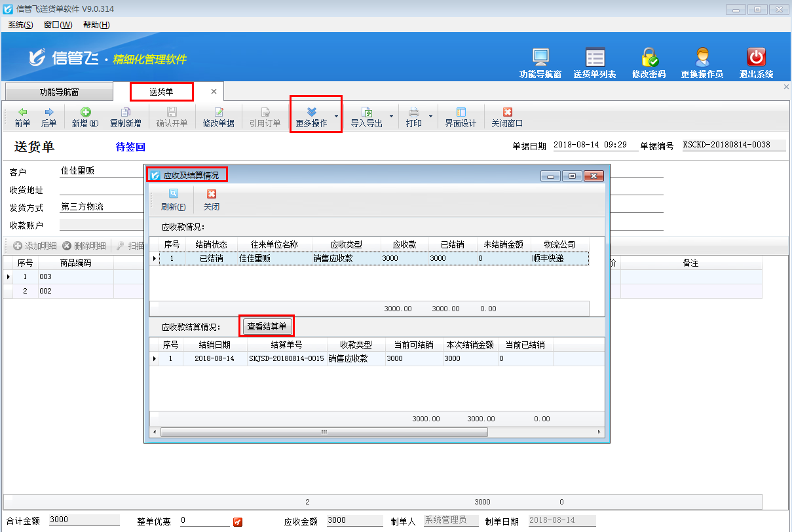This screenshot has width=792, height=532.
Task: Open the 送货单列表 list icon
Action: pyautogui.click(x=595, y=61)
